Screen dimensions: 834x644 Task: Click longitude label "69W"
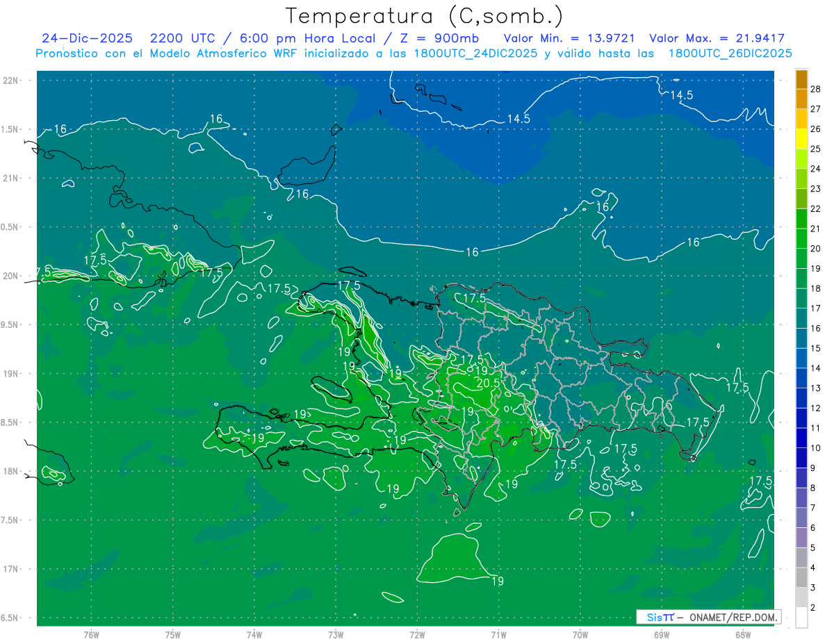tap(662, 635)
